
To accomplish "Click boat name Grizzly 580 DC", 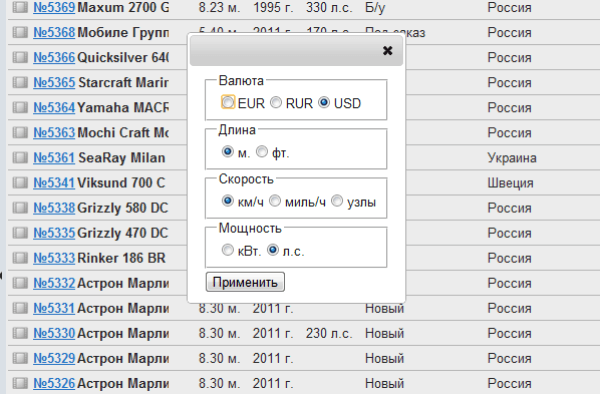I will click(123, 208).
